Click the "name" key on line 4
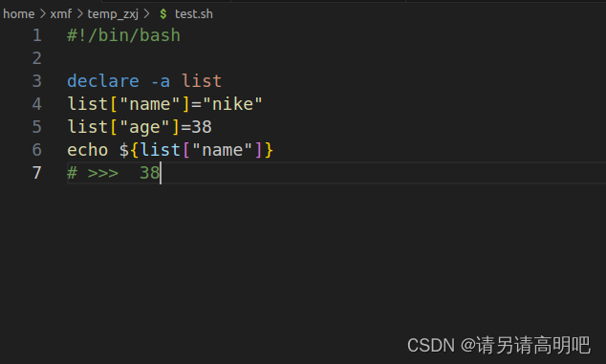The image size is (606, 364). 150,104
